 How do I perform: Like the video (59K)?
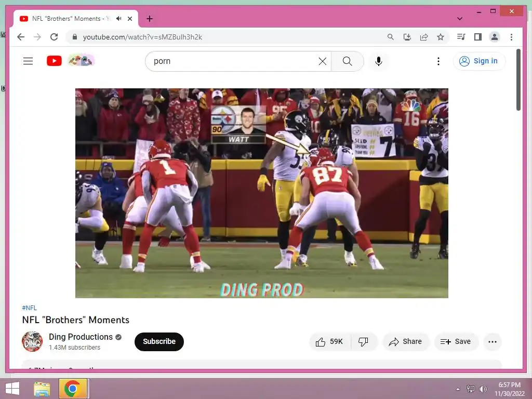329,342
